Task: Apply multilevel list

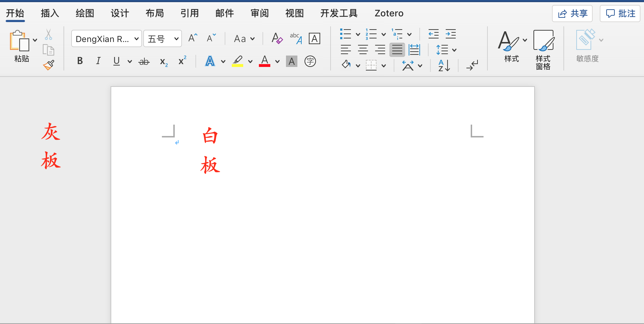Action: (x=397, y=34)
